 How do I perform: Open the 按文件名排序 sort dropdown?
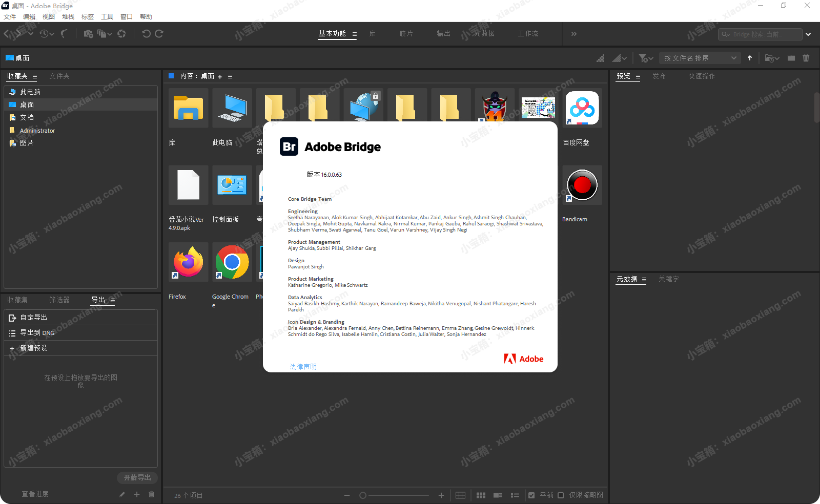coord(700,58)
